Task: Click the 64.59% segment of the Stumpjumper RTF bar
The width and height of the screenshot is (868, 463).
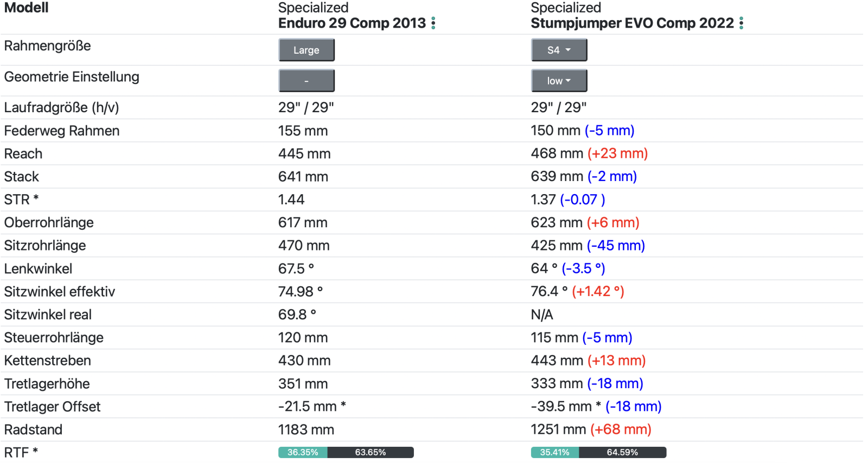Action: click(x=622, y=452)
